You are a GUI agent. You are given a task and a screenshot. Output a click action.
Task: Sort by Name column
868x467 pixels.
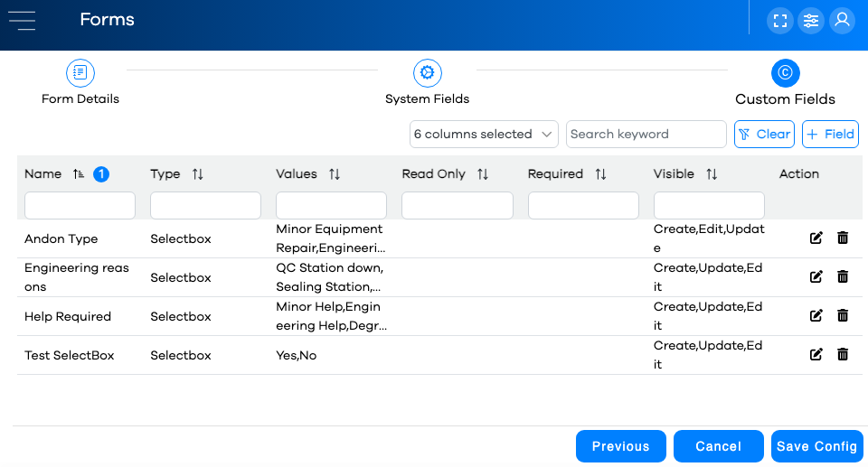78,174
